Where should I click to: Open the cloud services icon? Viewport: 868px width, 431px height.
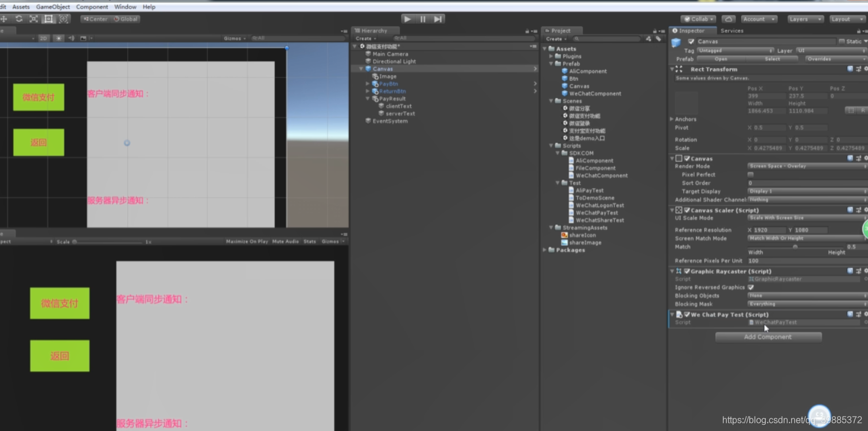click(x=728, y=19)
